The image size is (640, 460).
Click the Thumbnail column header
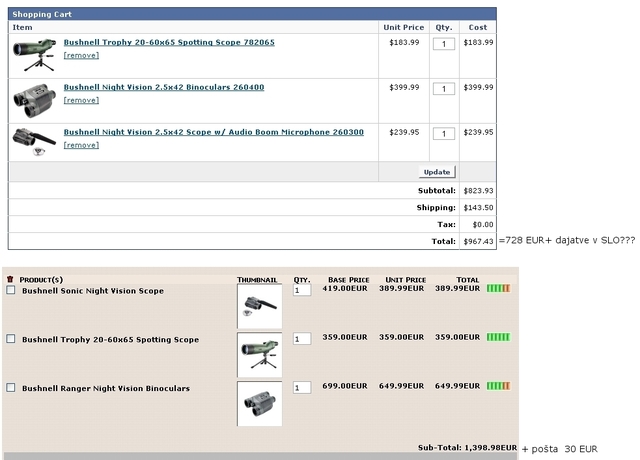(x=257, y=280)
